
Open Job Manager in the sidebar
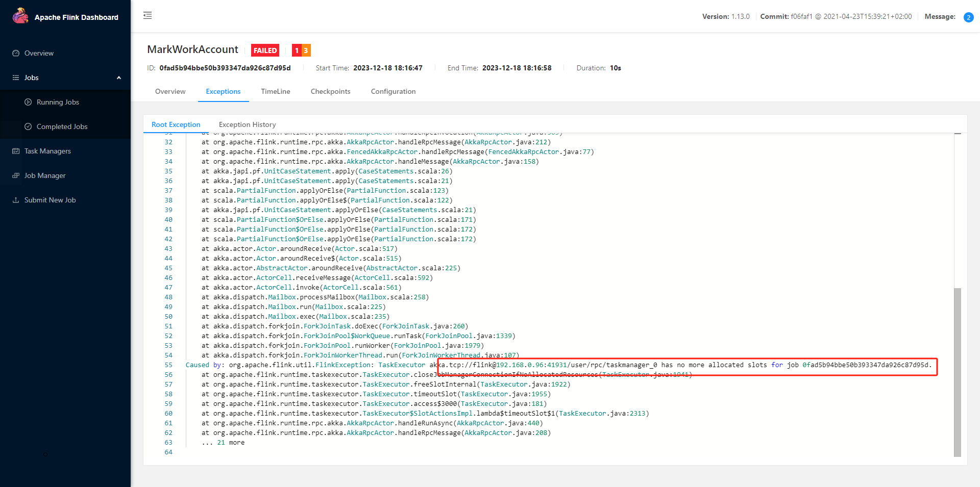pyautogui.click(x=65, y=175)
